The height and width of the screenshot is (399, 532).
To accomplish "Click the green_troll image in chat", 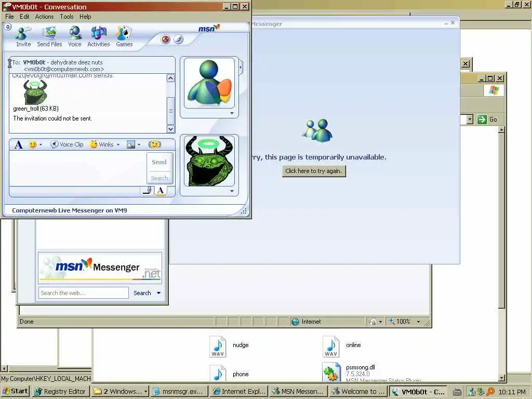I will point(35,92).
